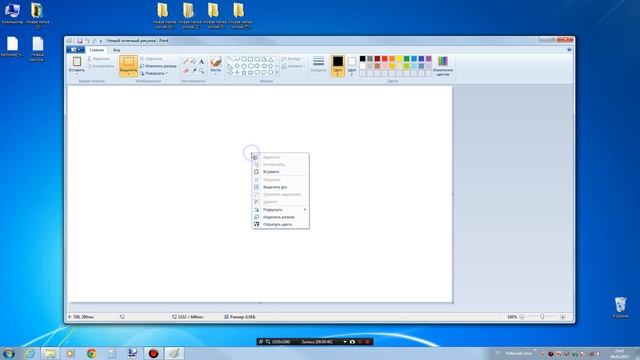Pick the green color swatch
The image size is (640, 360).
pos(407,59)
